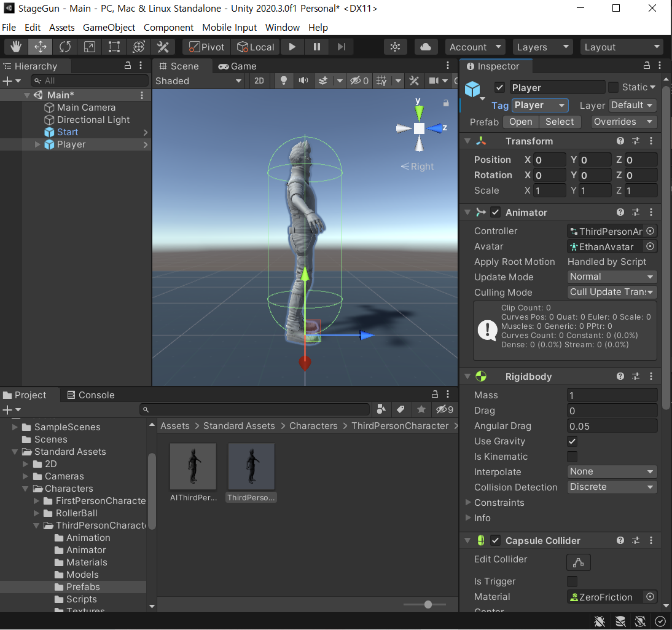Open the Window menu
This screenshot has width=672, height=630.
[x=283, y=28]
